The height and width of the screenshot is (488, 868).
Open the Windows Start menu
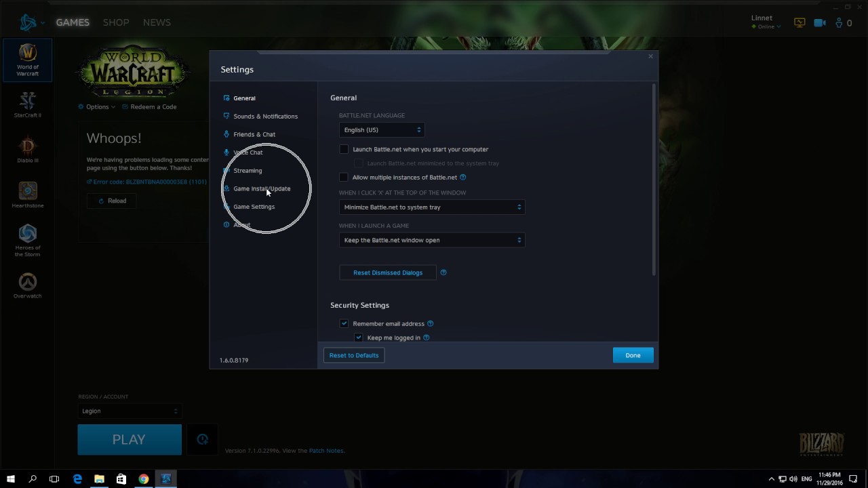11,479
